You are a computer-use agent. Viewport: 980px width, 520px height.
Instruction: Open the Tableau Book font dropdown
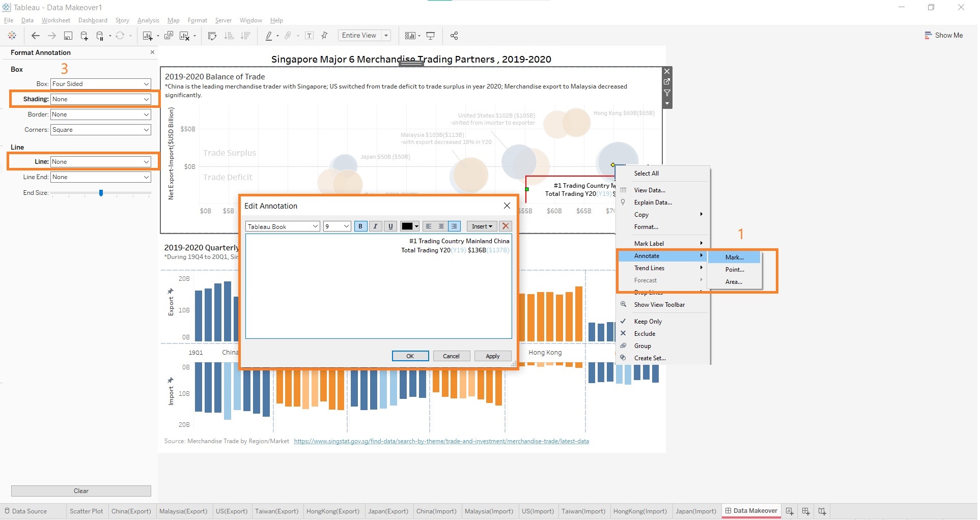(283, 226)
